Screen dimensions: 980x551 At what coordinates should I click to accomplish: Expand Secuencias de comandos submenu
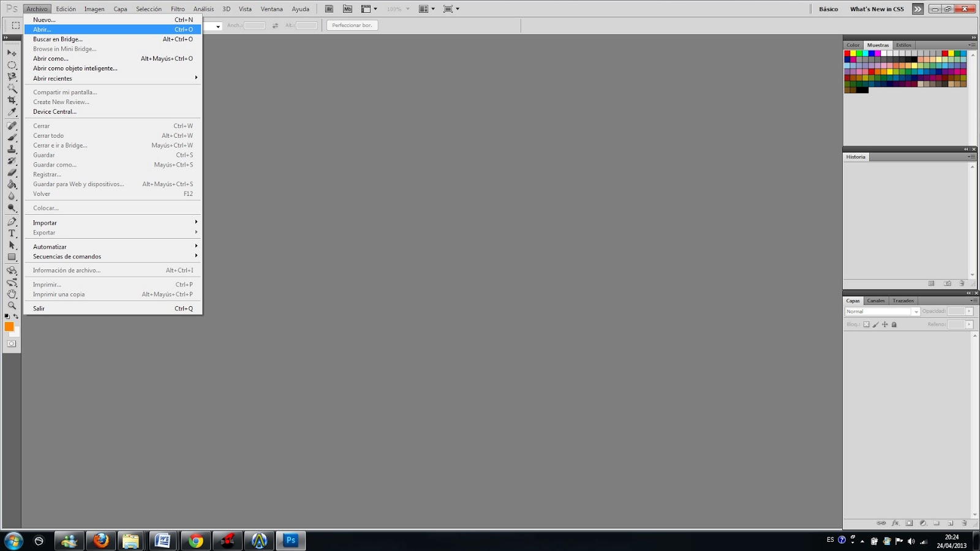[x=113, y=257]
